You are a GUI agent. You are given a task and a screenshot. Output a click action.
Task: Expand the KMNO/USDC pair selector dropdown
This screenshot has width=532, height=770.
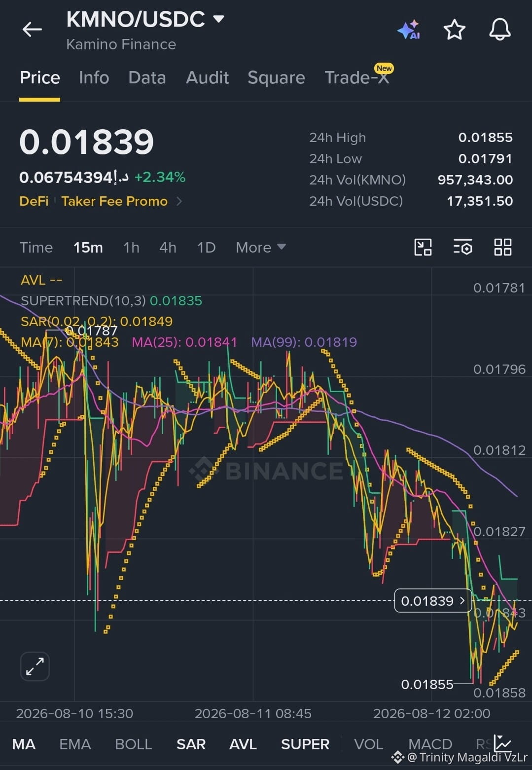(218, 19)
